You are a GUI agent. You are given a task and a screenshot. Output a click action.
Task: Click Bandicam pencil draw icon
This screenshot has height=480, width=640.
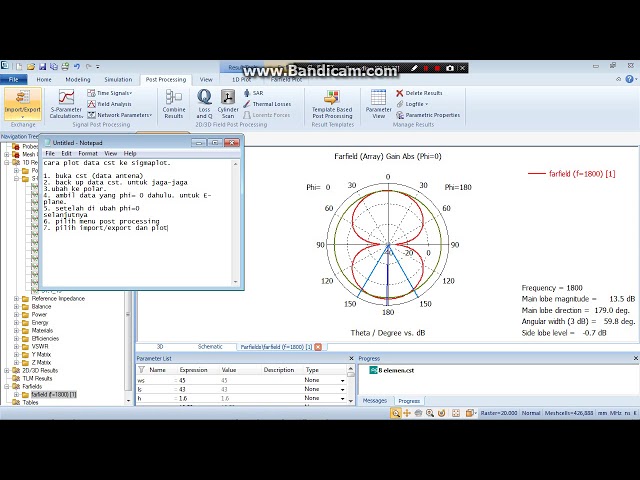tap(414, 68)
